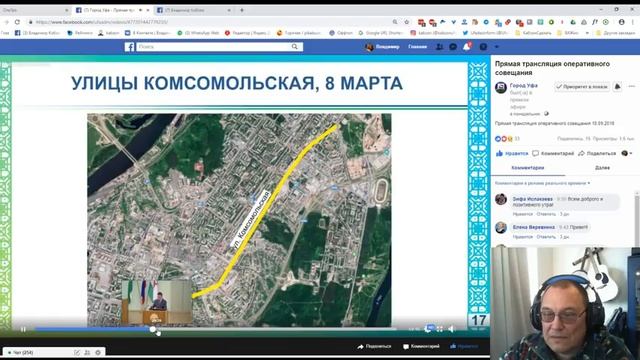Bookmark page with star icon in address bar
This screenshot has width=640, height=360.
407,22
